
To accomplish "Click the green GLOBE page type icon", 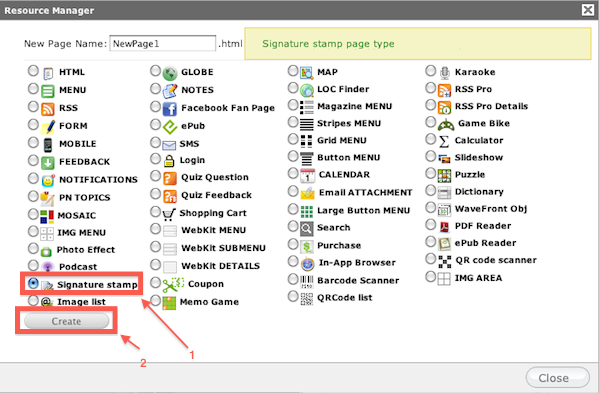I will pos(170,73).
